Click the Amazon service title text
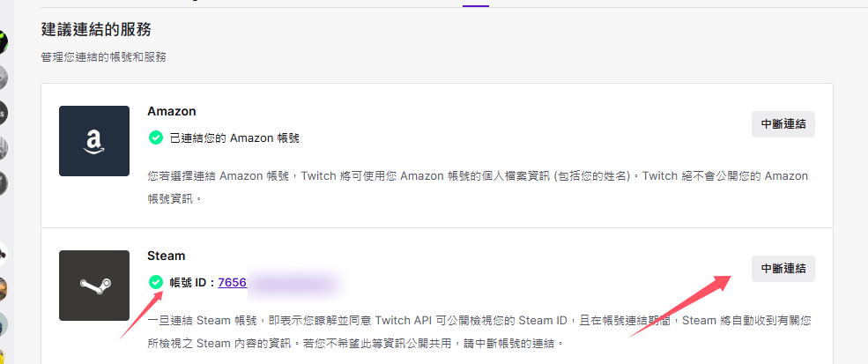868x364 pixels. pyautogui.click(x=172, y=111)
